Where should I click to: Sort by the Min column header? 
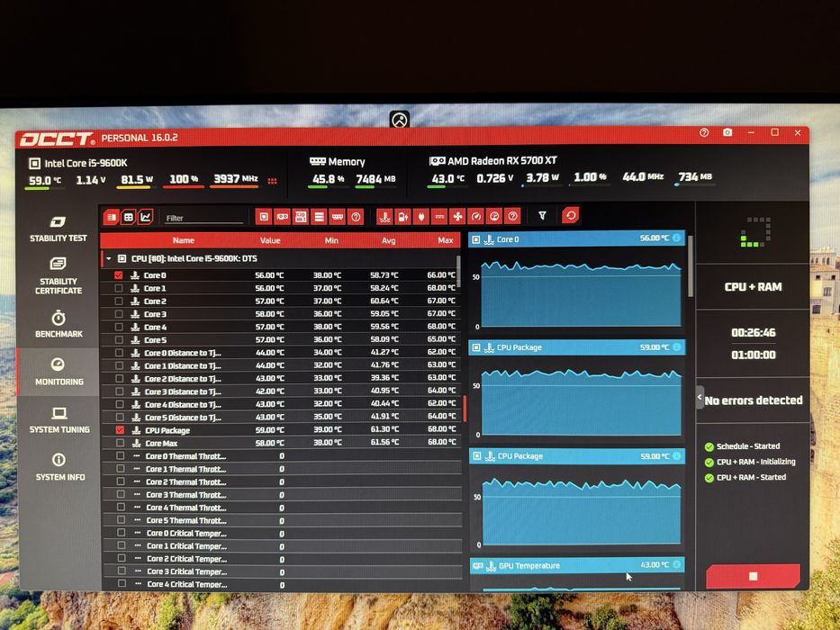(x=331, y=240)
